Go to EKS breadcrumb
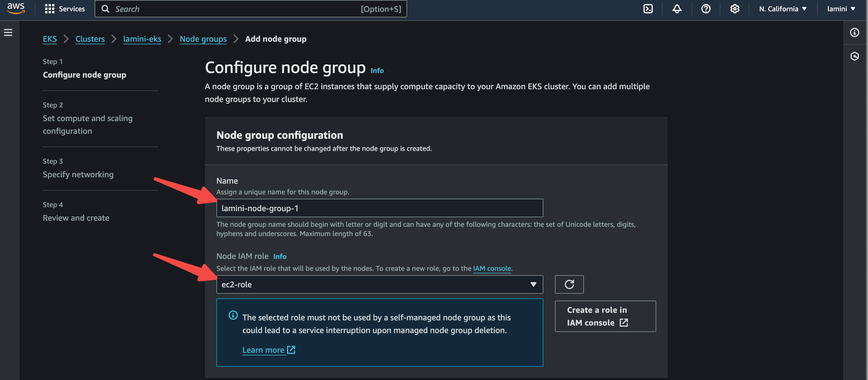 (49, 39)
